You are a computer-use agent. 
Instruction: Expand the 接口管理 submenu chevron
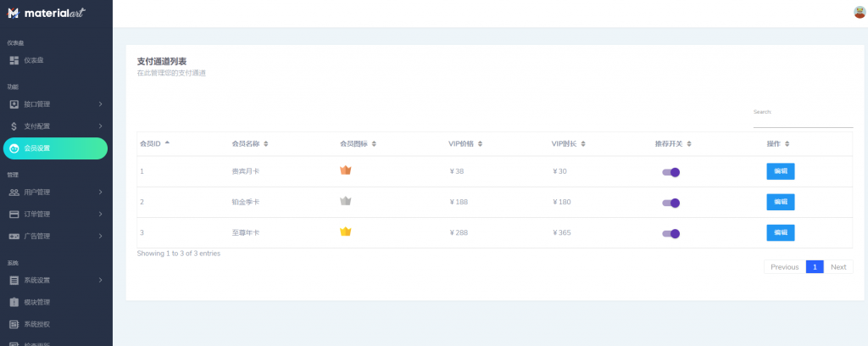100,104
